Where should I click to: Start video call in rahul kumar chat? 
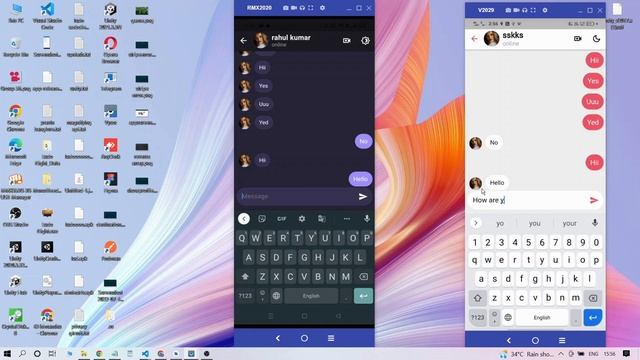pos(347,40)
